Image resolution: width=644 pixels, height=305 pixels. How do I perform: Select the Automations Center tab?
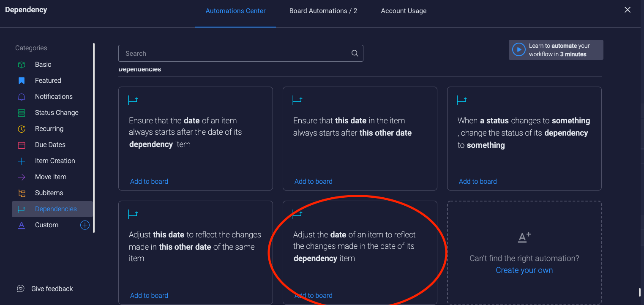click(x=235, y=11)
